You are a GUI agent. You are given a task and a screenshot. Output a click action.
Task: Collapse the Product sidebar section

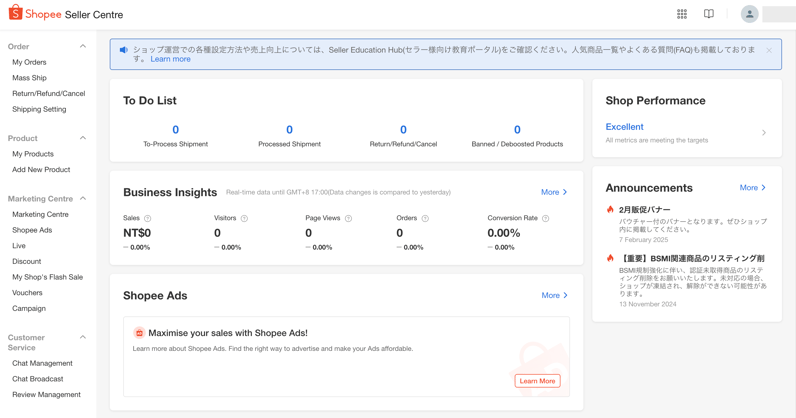click(83, 138)
